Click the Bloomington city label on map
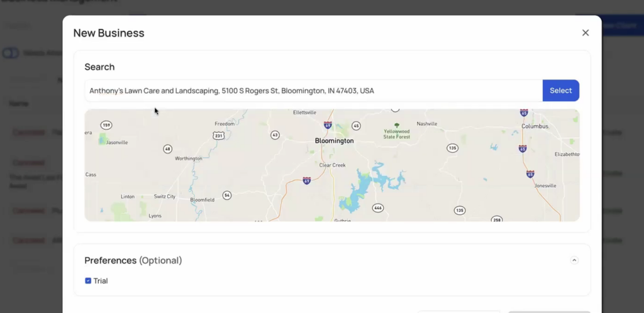The height and width of the screenshot is (313, 644). (x=334, y=141)
